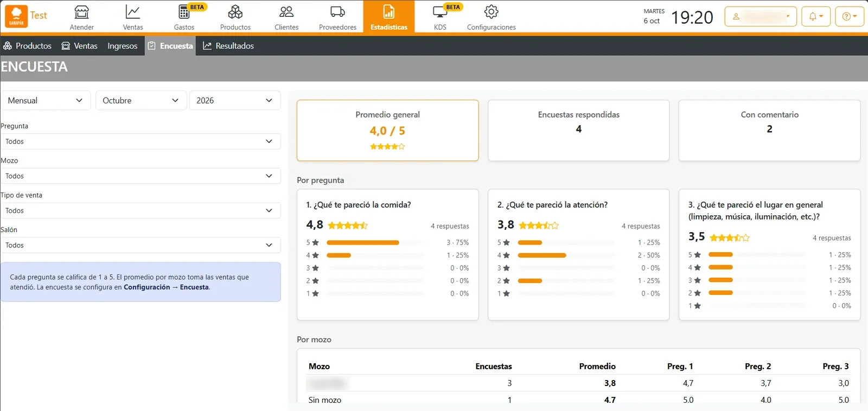This screenshot has height=411, width=868.
Task: Switch to the Resultados tab
Action: tap(228, 46)
